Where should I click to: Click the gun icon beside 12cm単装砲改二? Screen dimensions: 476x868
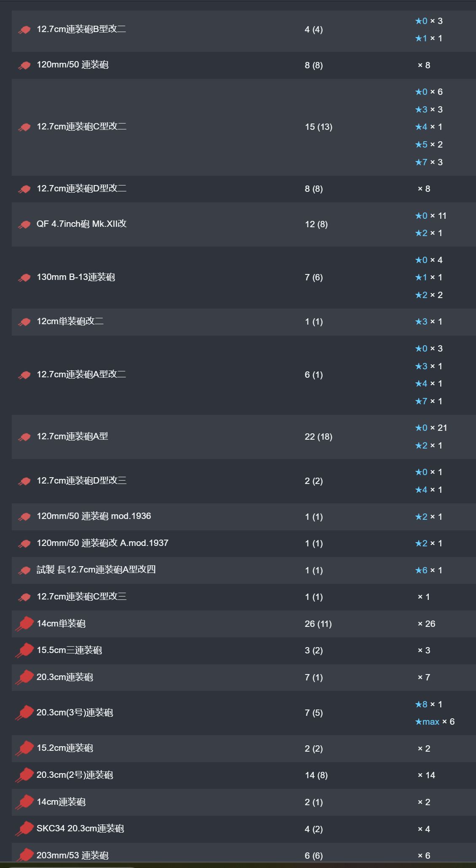coord(24,322)
